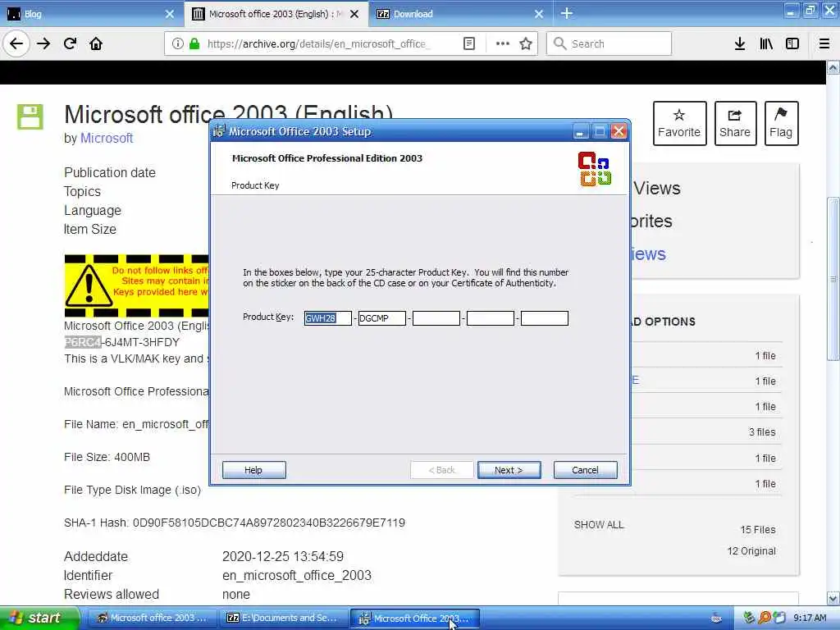This screenshot has width=840, height=630.
Task: Minimize the Office 2003 Setup dialog
Action: tap(580, 131)
